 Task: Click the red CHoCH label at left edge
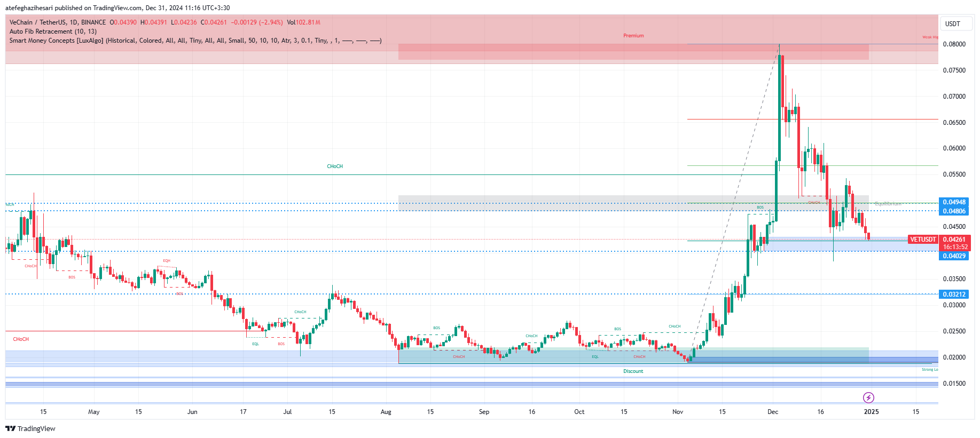[21, 339]
